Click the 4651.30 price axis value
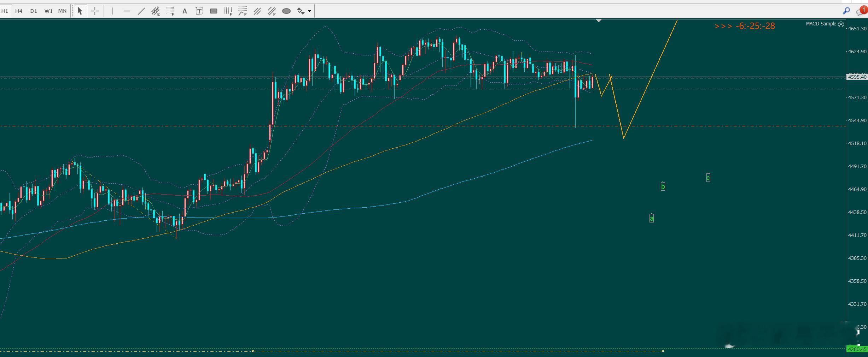The width and height of the screenshot is (868, 357). point(857,29)
